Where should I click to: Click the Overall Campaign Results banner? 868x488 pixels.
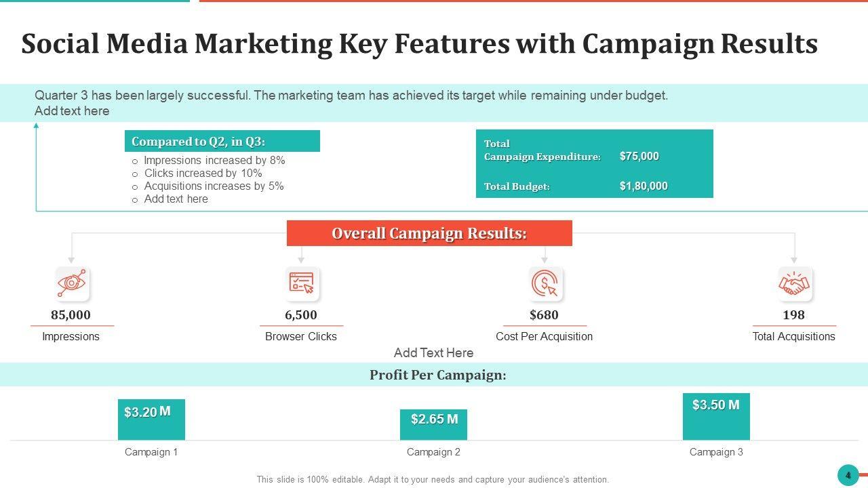[429, 233]
